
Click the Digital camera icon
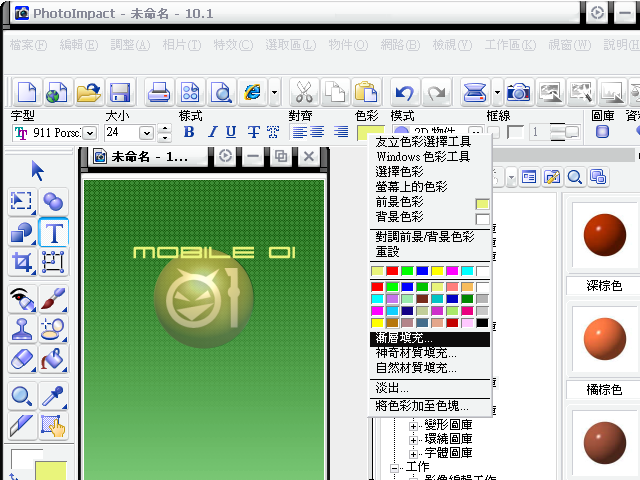(518, 92)
